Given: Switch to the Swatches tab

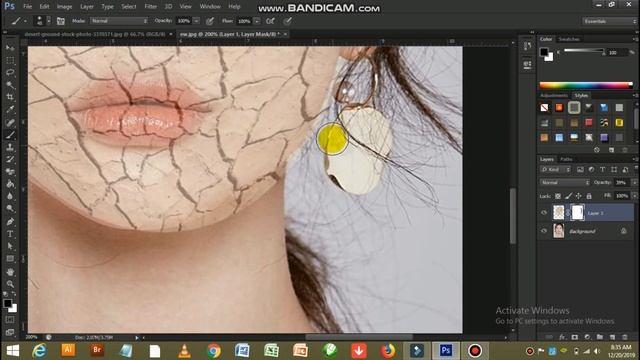Looking at the screenshot, I should tap(569, 39).
